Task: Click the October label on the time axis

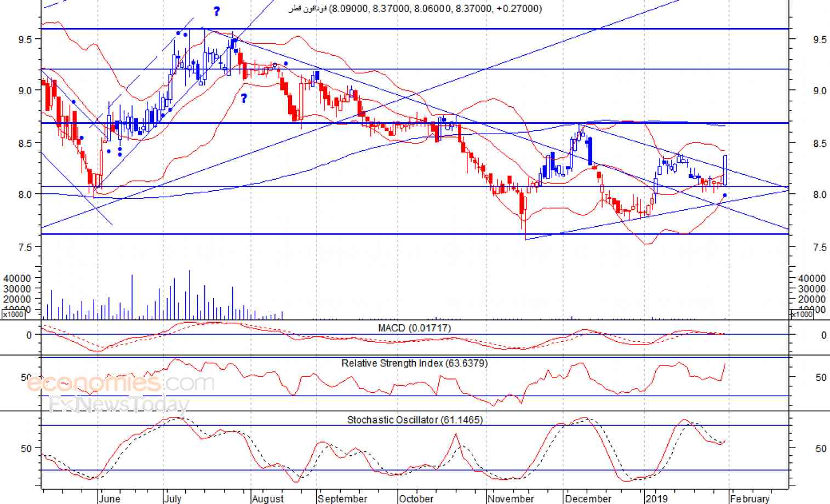Action: (x=416, y=499)
